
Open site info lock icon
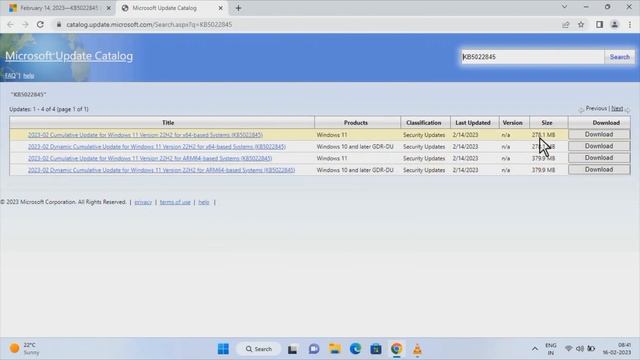59,24
